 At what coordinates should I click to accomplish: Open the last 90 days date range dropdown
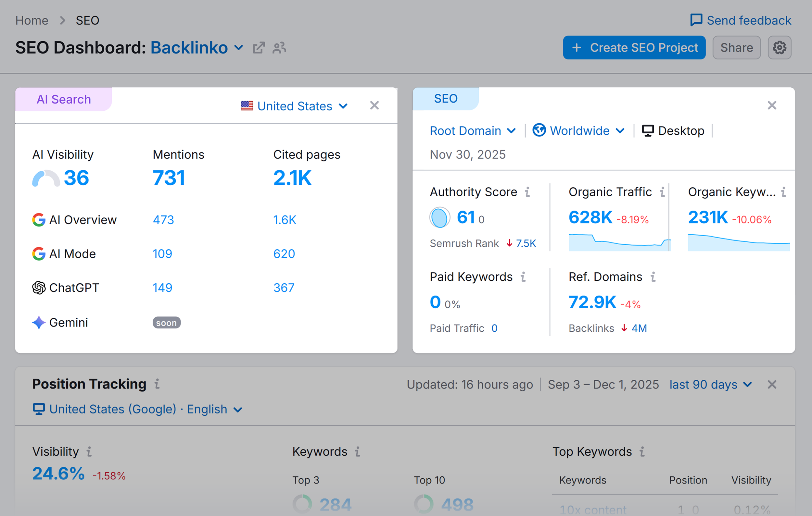click(711, 384)
